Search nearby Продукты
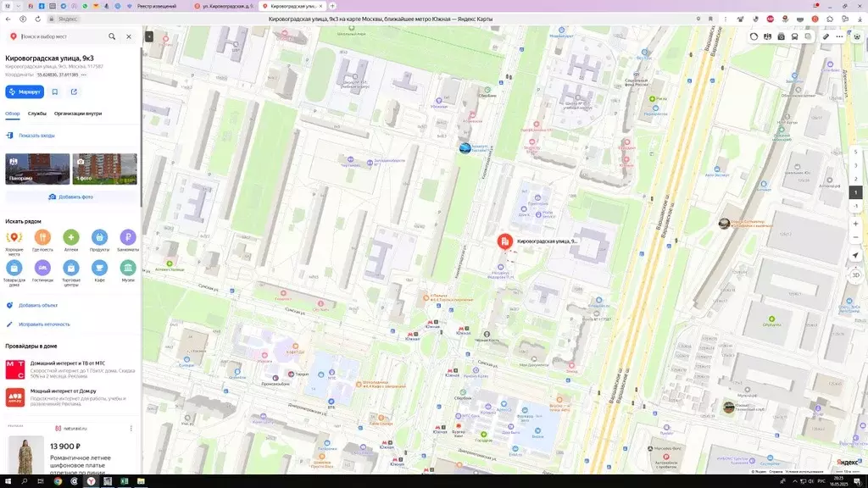The image size is (868, 488). pyautogui.click(x=100, y=241)
